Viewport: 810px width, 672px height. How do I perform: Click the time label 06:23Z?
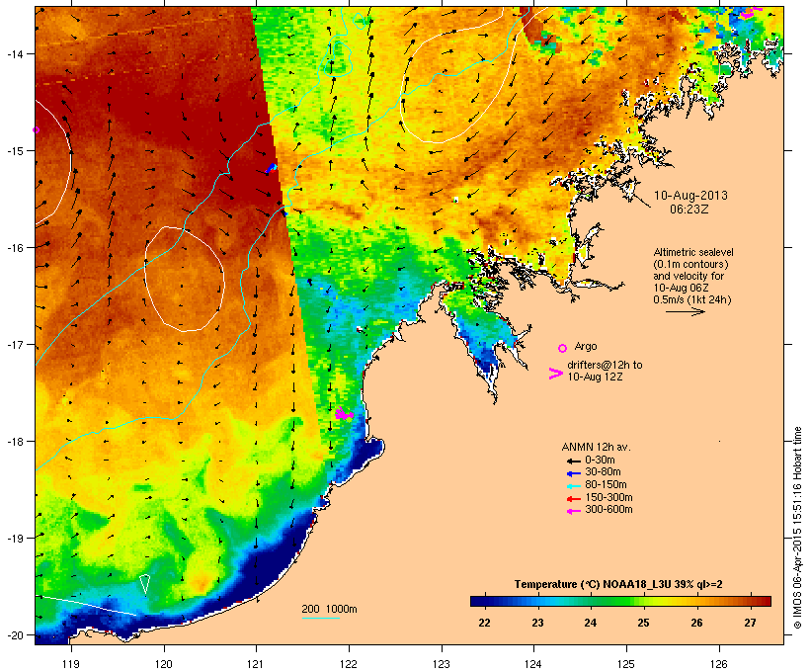tap(689, 210)
